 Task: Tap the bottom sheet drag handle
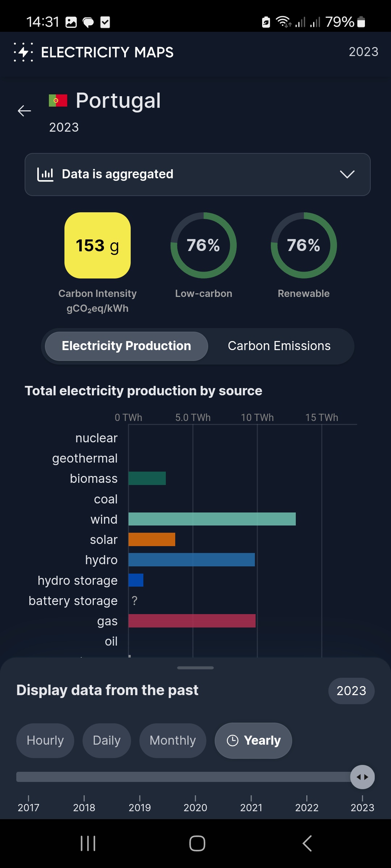[x=195, y=668]
